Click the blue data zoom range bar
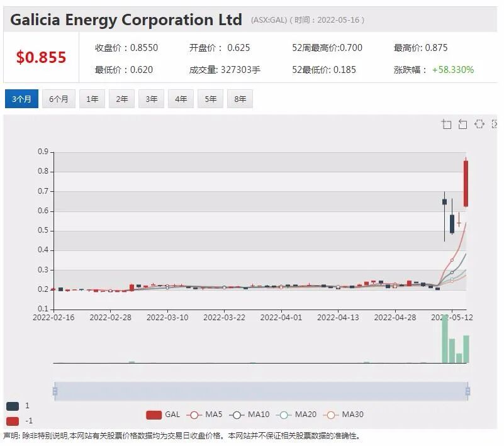The width and height of the screenshot is (504, 446). 261,391
